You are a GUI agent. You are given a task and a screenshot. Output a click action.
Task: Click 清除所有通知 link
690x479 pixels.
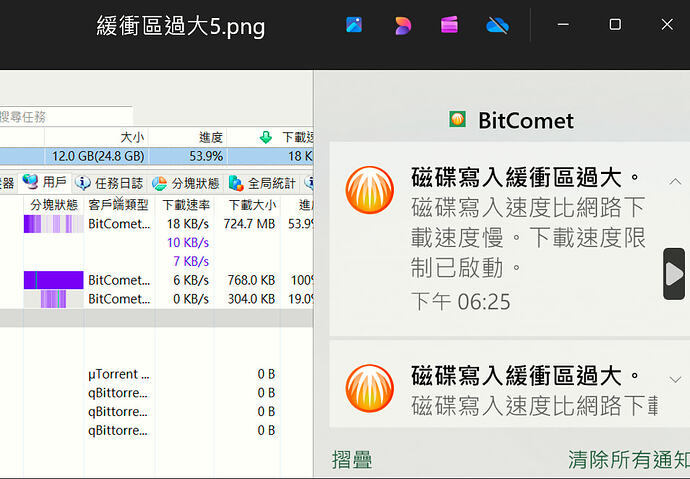629,460
